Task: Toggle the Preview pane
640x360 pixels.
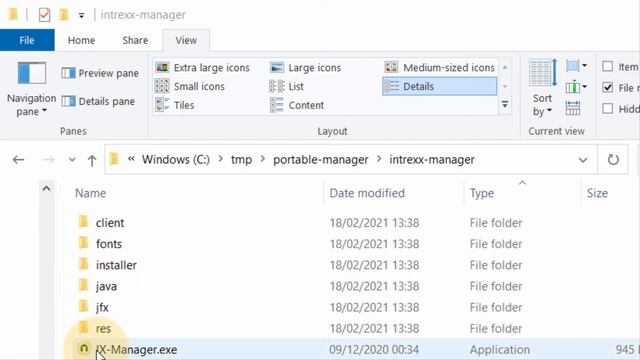Action: click(x=100, y=73)
